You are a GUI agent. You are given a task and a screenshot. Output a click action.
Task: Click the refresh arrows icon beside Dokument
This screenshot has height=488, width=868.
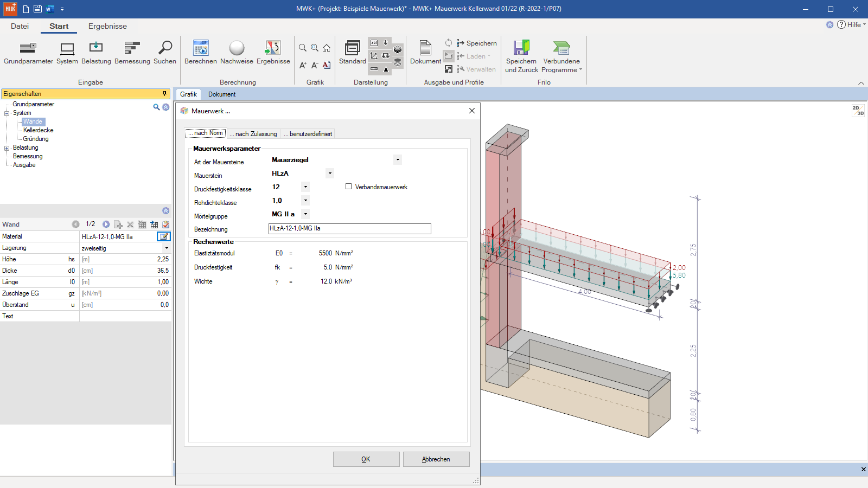pos(449,43)
